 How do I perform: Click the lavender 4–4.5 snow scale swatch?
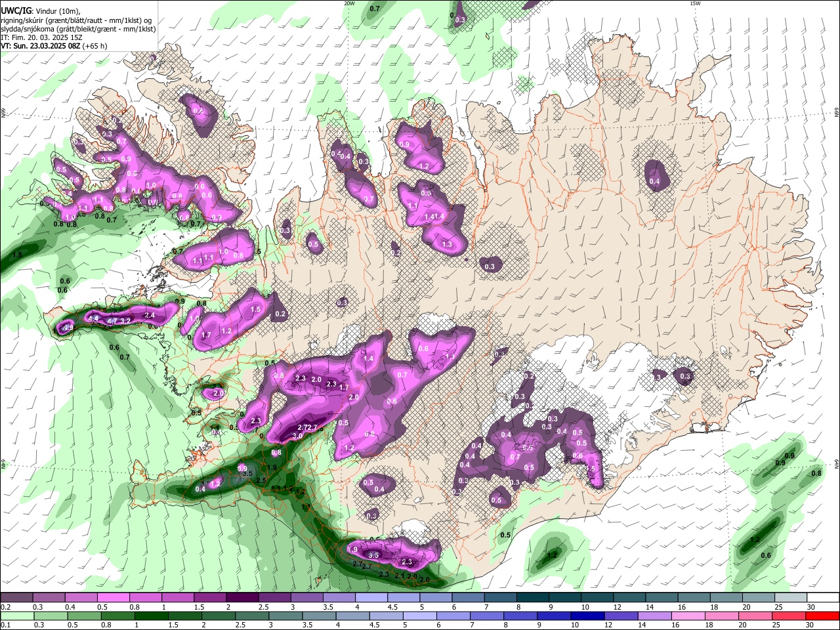coord(371,598)
